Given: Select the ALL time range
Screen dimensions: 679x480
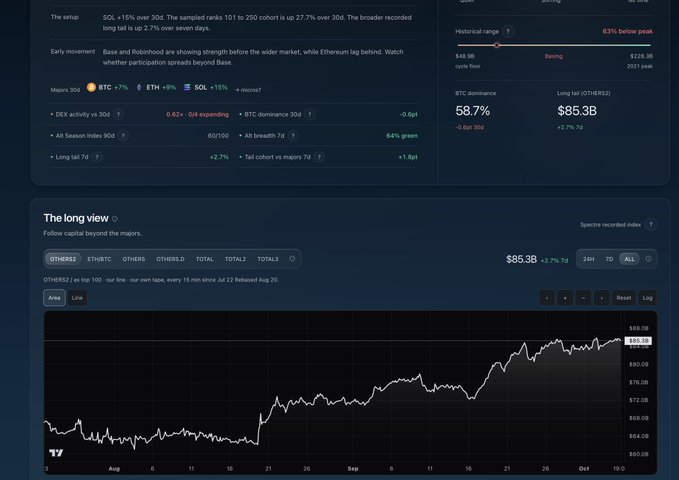Looking at the screenshot, I should pyautogui.click(x=629, y=259).
